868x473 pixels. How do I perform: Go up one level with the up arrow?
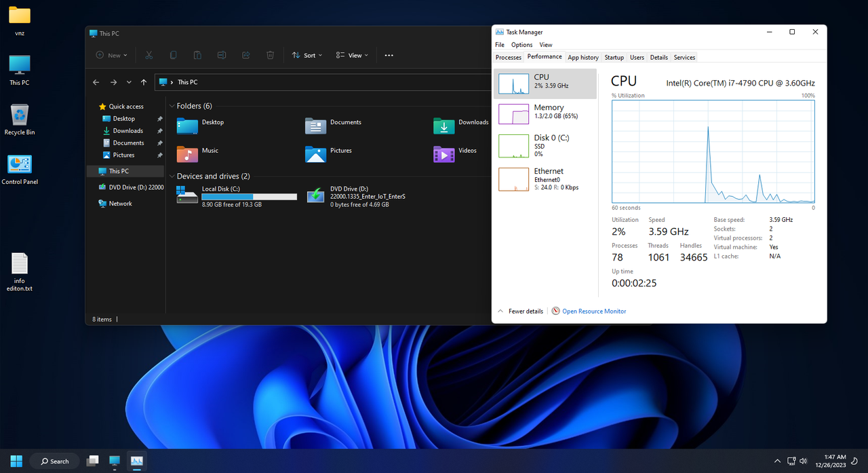coord(144,82)
